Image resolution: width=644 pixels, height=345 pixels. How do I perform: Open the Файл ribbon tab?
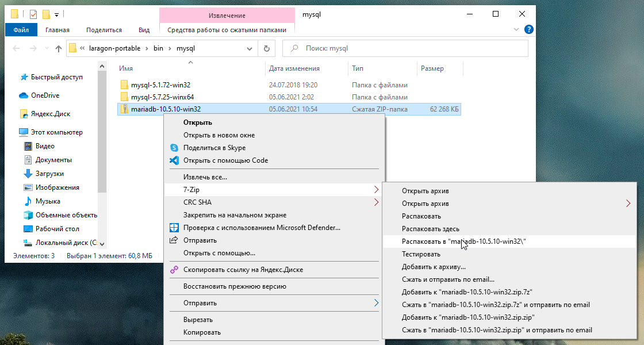(x=21, y=30)
